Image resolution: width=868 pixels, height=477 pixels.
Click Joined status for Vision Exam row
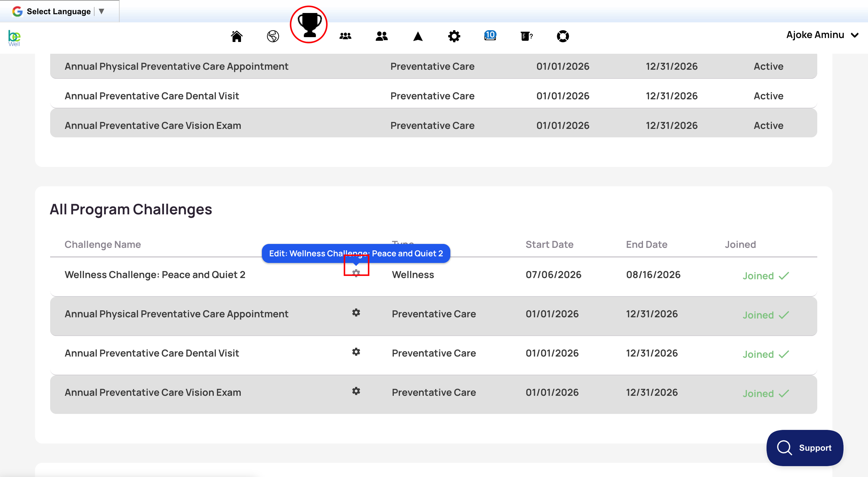766,393
